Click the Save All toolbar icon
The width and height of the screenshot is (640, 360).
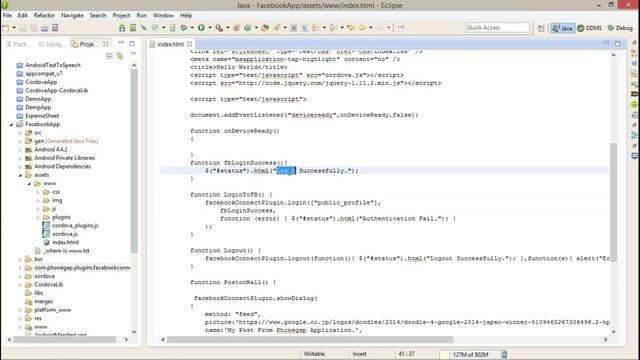[x=33, y=28]
